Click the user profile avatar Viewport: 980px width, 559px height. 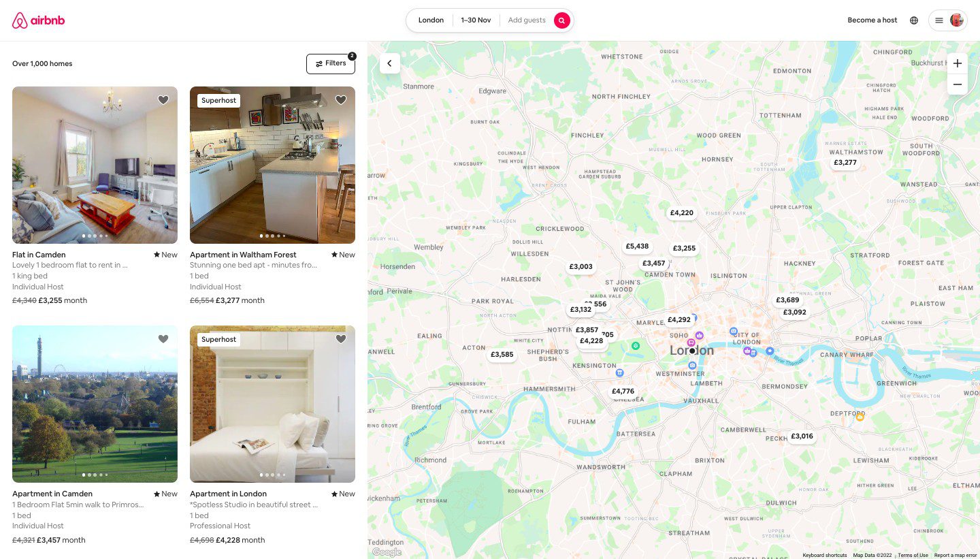coord(957,20)
